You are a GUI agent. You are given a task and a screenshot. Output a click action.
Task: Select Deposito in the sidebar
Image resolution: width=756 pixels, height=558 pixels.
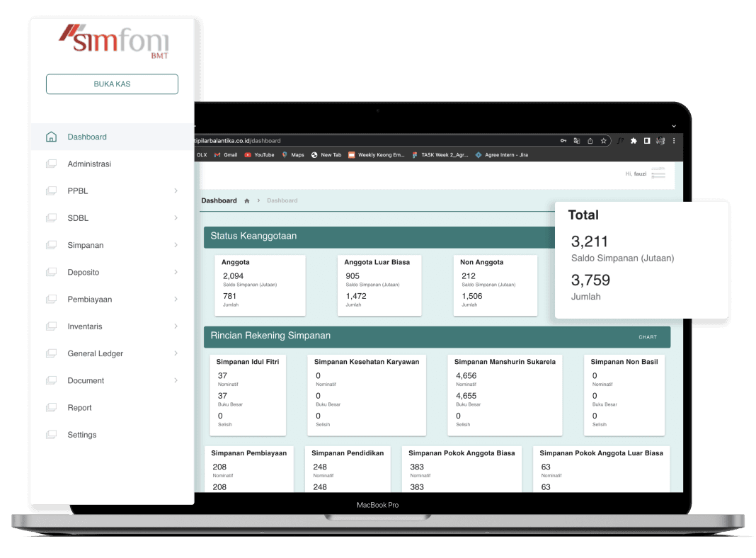click(x=84, y=273)
